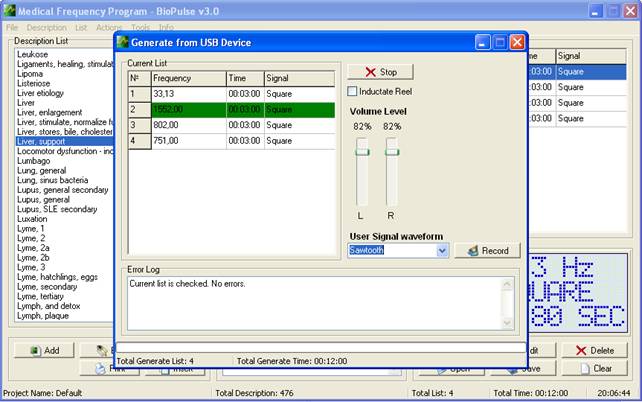Select the highlighted 1552,00 frequency row
Image resolution: width=642 pixels, height=402 pixels.
[231, 109]
